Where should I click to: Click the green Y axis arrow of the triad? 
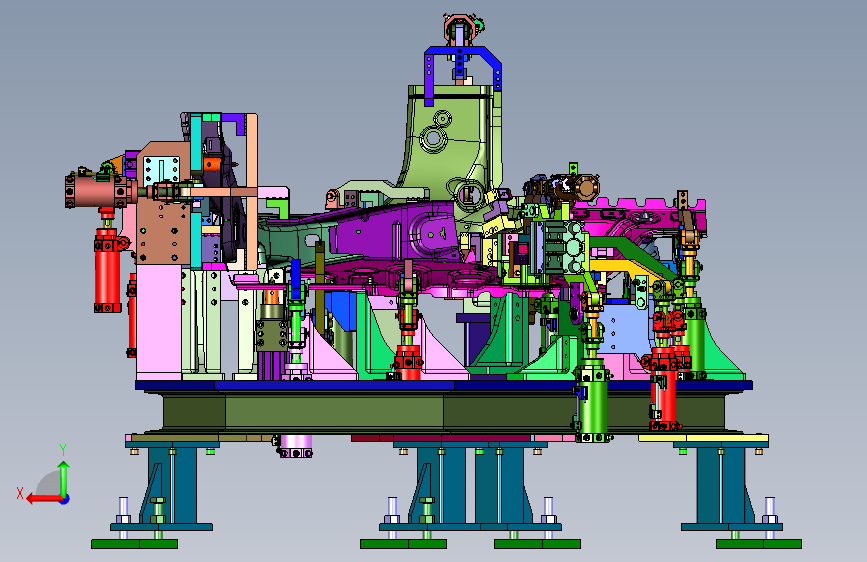pos(64,477)
